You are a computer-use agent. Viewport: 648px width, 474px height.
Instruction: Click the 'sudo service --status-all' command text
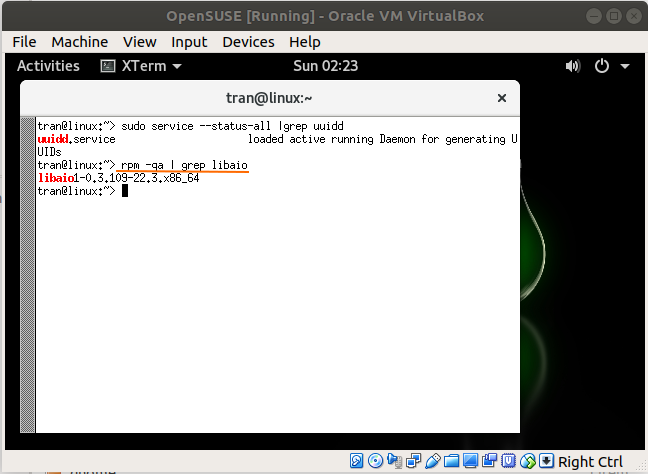pos(196,126)
